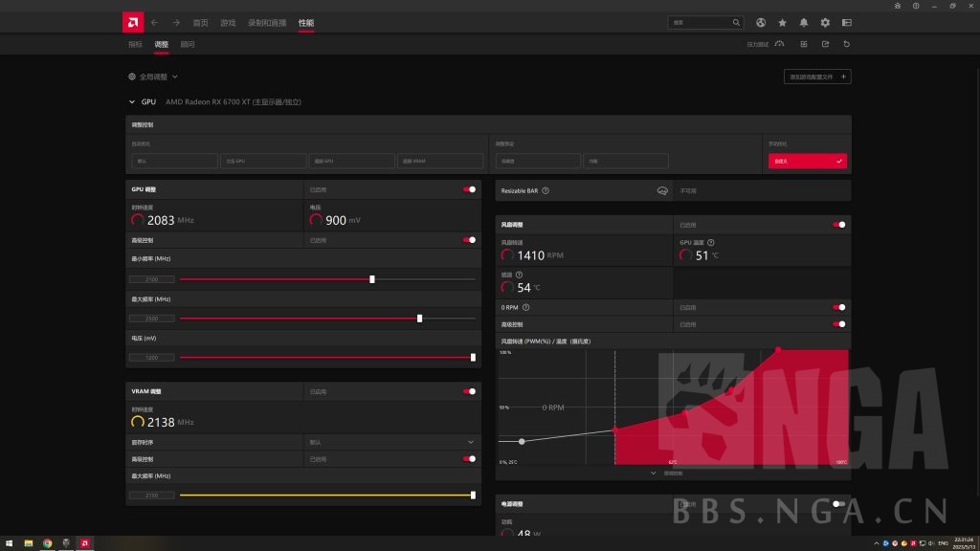Viewport: 980px width, 551px height.
Task: Open the web browser globe icon
Action: coord(761,22)
